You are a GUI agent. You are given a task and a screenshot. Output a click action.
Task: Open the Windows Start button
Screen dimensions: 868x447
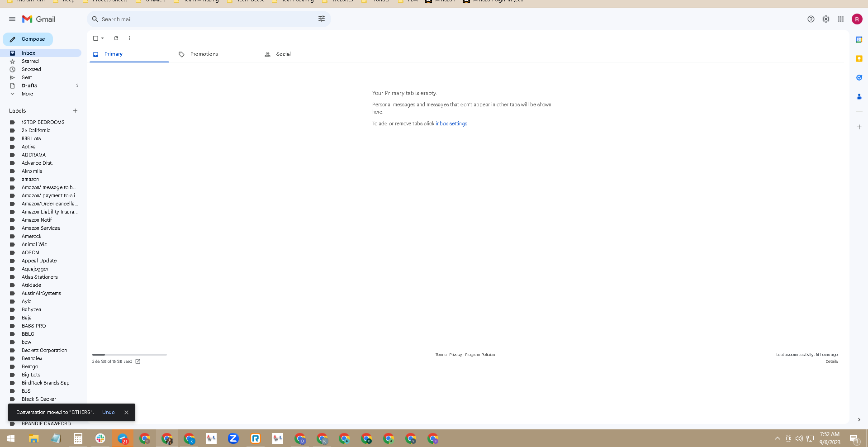(11, 438)
